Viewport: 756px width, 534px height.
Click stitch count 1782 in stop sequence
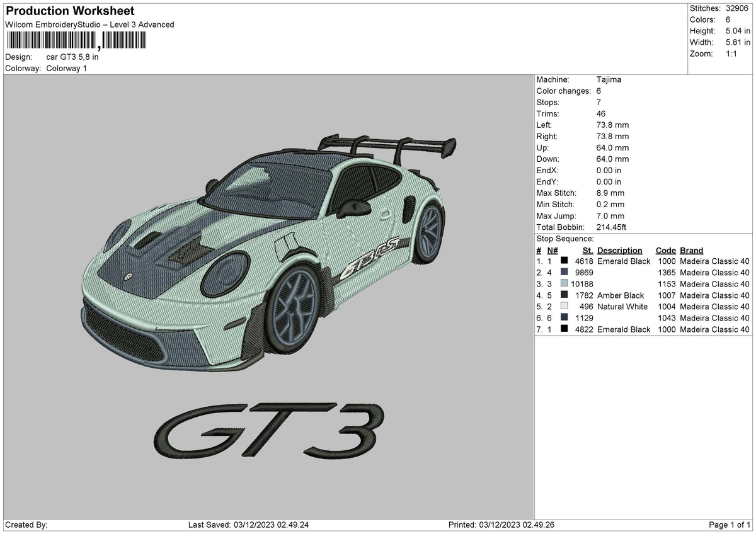point(584,295)
